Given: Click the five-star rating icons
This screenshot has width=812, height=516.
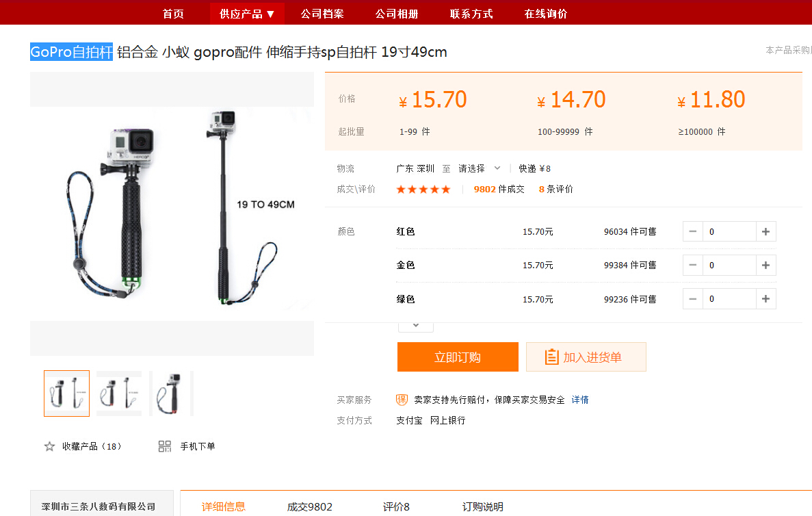Looking at the screenshot, I should pos(423,190).
